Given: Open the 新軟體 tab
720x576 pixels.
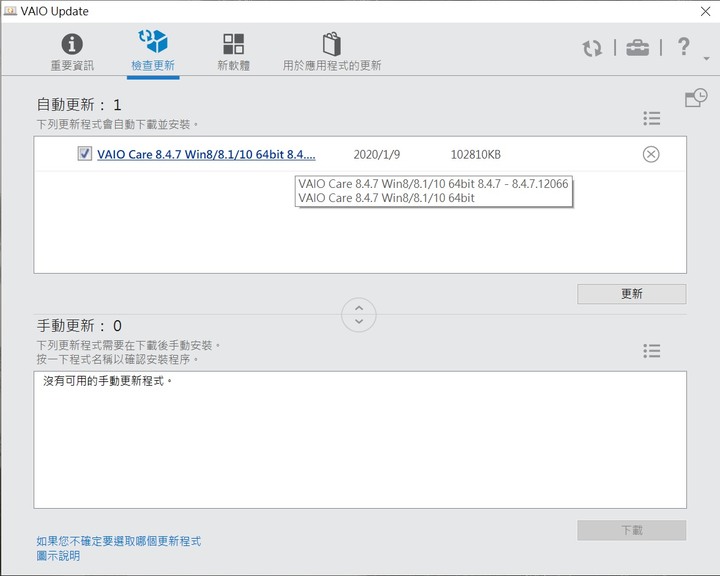Looking at the screenshot, I should tap(233, 52).
